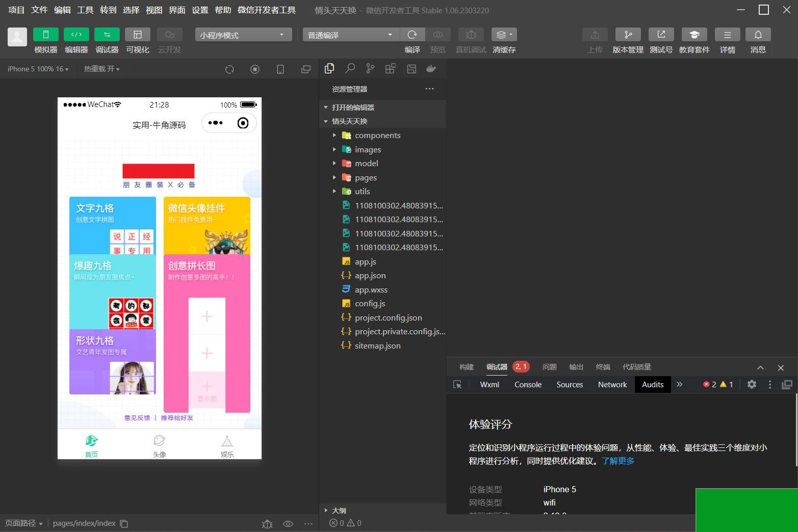Open the 资源管理器 more options ellipsis

pyautogui.click(x=429, y=89)
